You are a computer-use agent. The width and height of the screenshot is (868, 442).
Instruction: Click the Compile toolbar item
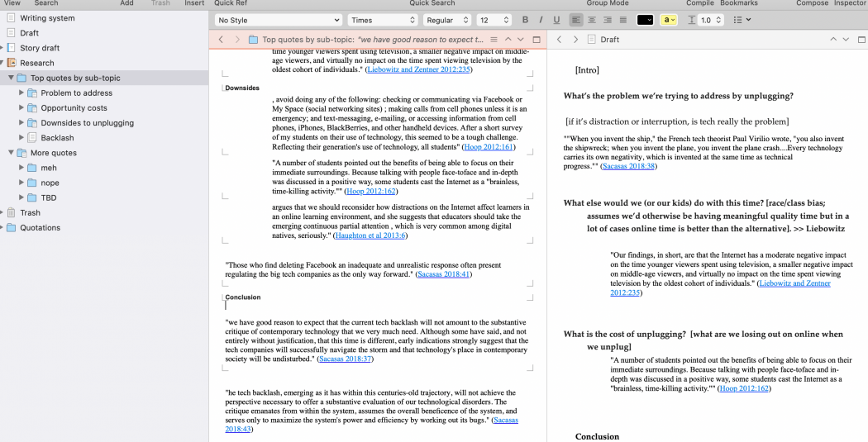point(699,2)
